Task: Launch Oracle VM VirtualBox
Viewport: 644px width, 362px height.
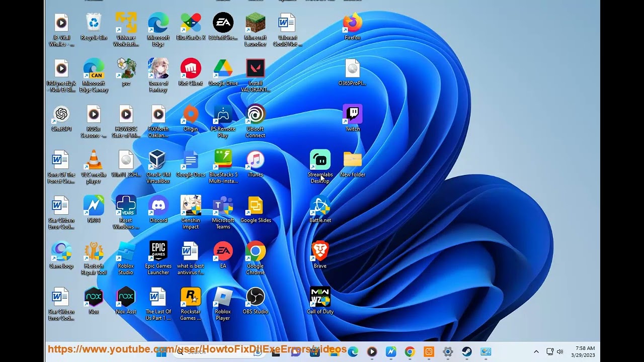Action: coord(158,167)
